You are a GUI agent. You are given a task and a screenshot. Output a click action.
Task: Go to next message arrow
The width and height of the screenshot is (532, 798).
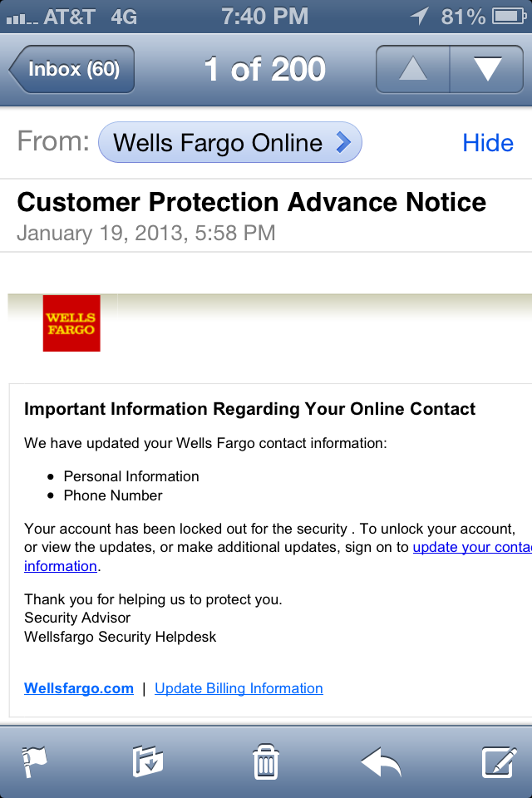tap(486, 69)
